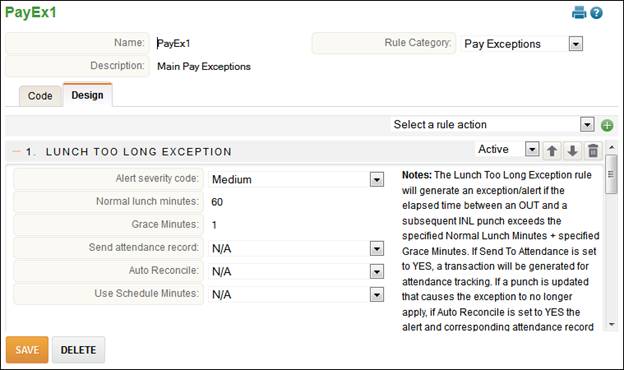The width and height of the screenshot is (624, 370).
Task: Open the Active status dropdown
Action: coord(532,150)
